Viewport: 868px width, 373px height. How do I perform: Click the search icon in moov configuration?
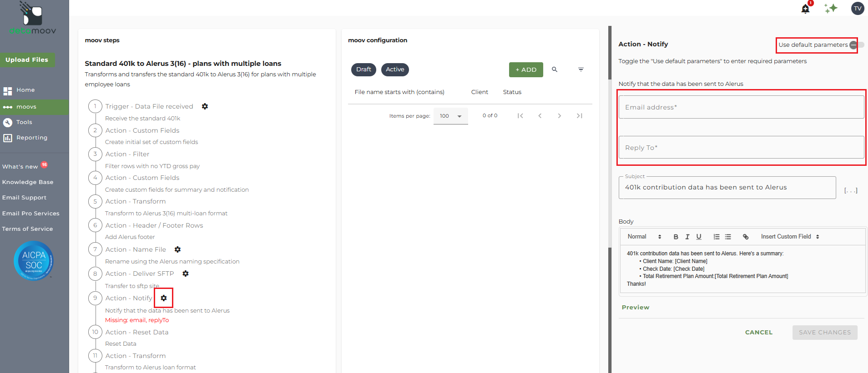tap(555, 70)
